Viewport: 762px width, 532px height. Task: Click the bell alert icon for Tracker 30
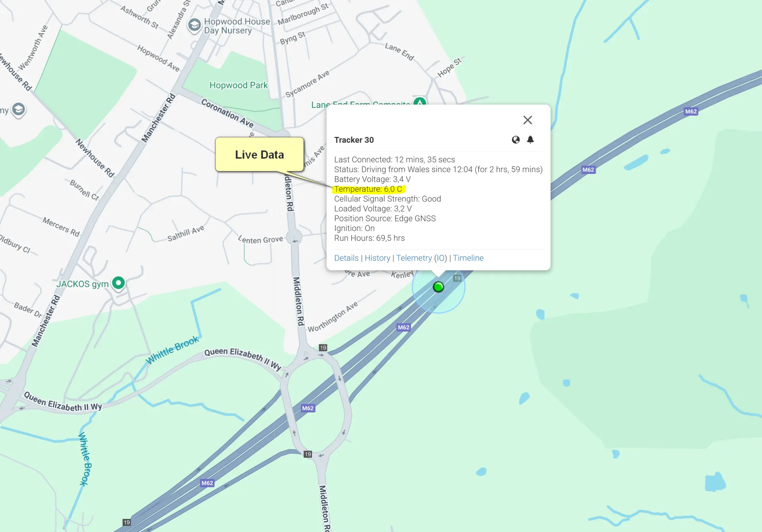tap(530, 140)
